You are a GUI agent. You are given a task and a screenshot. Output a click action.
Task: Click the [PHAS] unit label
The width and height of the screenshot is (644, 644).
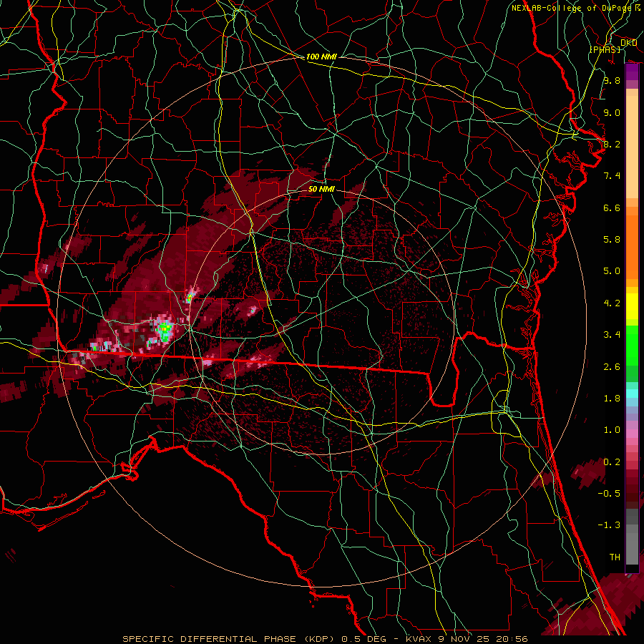(x=605, y=49)
